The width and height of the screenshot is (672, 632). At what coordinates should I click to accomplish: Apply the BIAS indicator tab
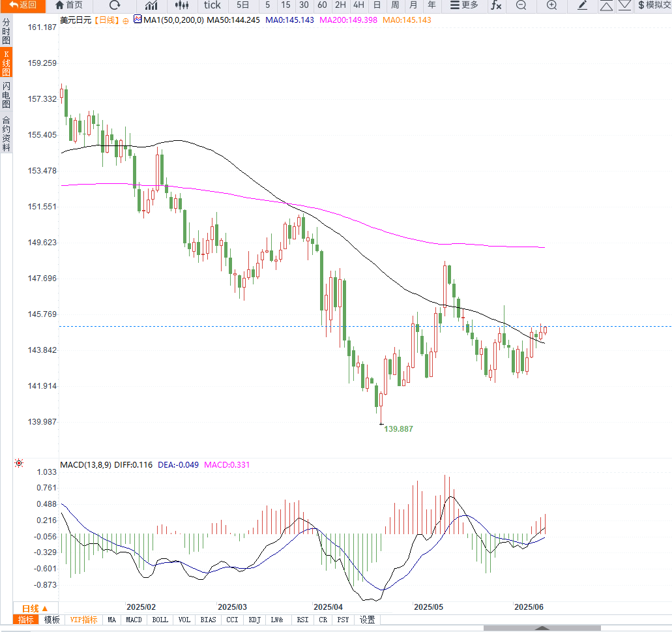209,620
